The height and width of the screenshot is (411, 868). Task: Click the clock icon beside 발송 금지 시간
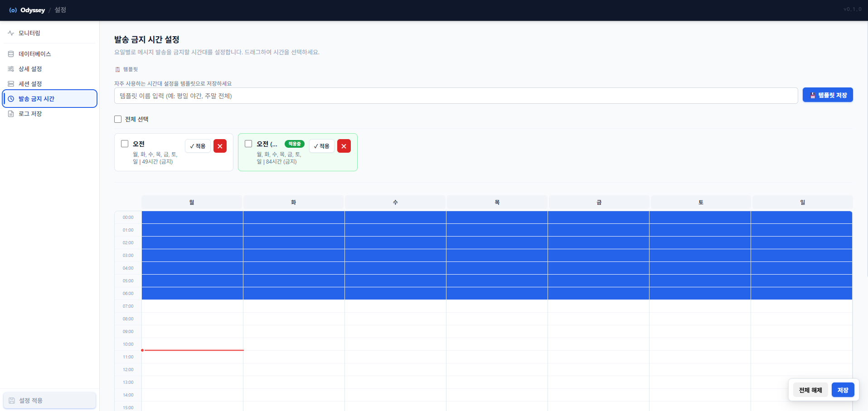tap(11, 99)
